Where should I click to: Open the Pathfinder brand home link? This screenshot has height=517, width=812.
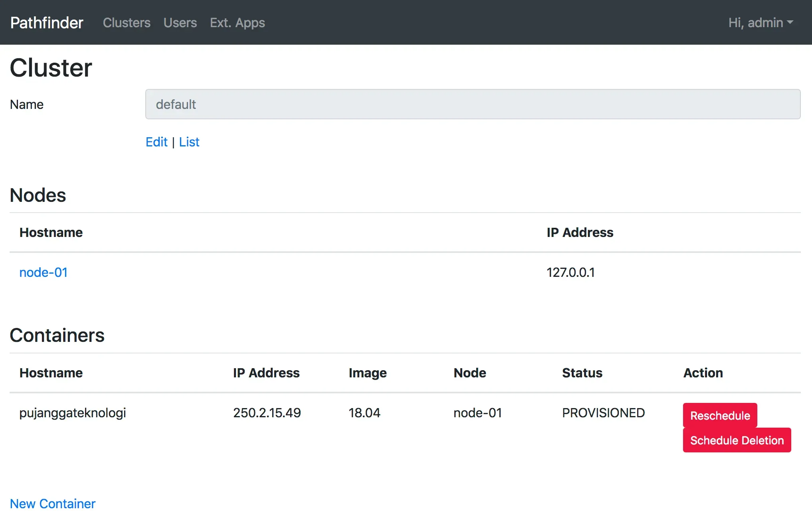47,23
